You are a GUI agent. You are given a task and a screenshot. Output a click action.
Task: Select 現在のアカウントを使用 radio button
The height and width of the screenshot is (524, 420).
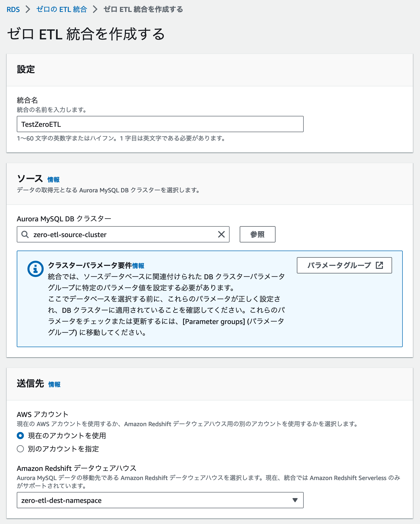[20, 436]
